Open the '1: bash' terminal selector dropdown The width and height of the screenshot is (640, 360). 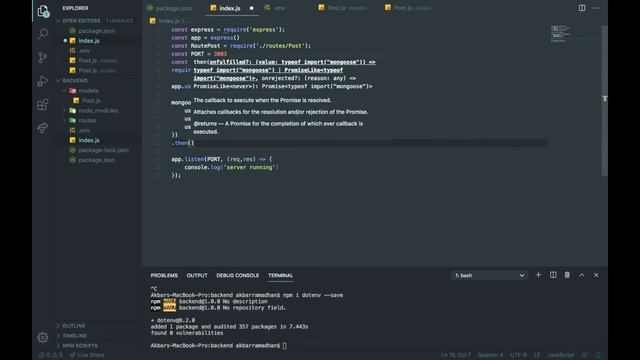point(489,276)
